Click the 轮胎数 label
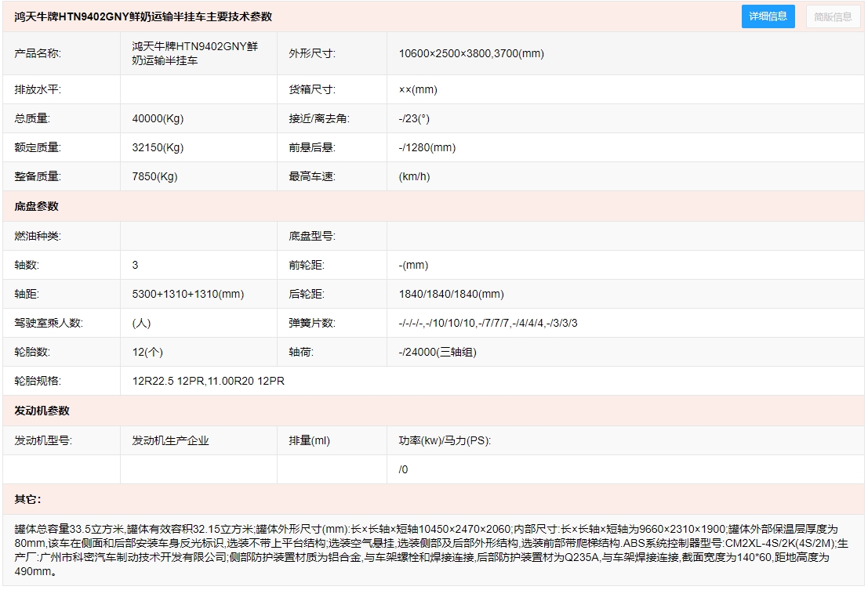 [x=32, y=353]
